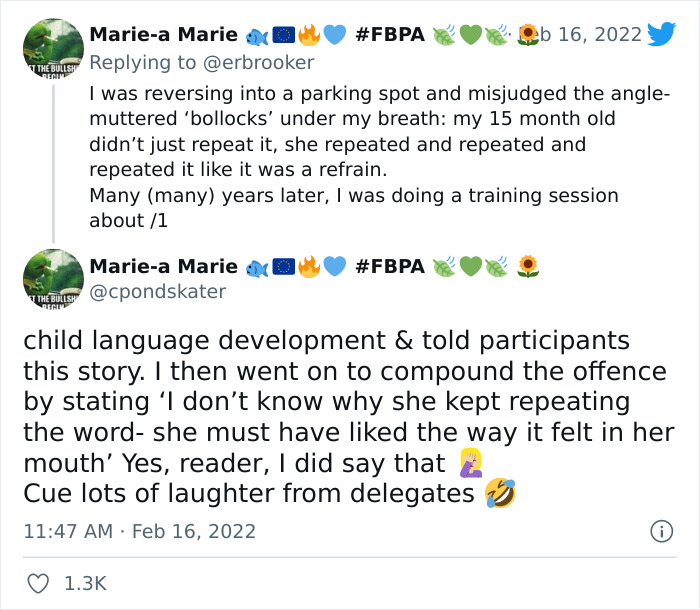Click the fire emoji in second display name

(x=309, y=266)
